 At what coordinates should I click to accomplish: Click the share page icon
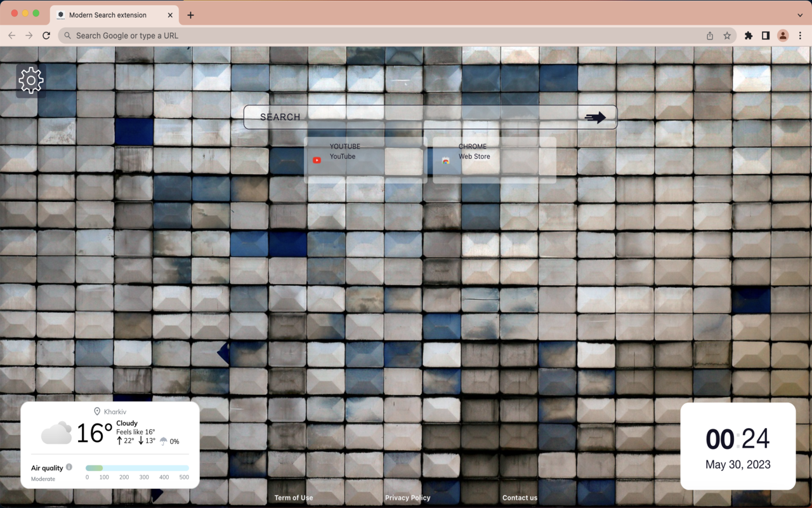(710, 36)
